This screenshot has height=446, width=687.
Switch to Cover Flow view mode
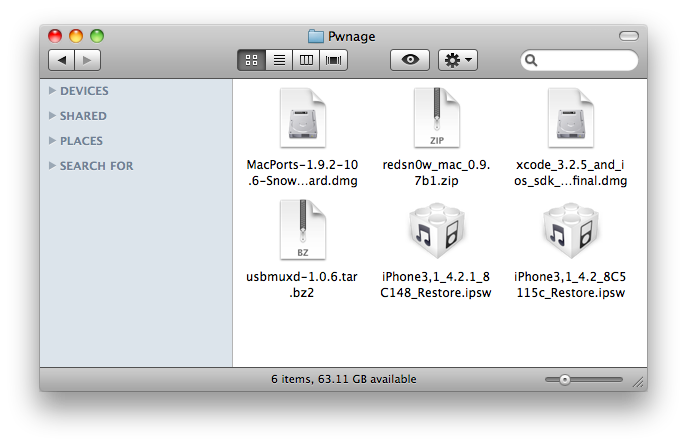tap(333, 60)
